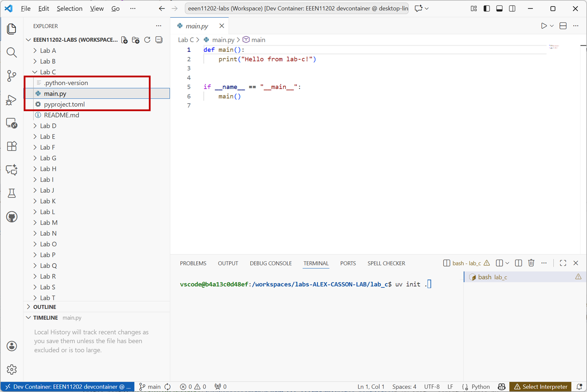
Task: Switch to the PROBLEMS tab
Action: tap(193, 263)
